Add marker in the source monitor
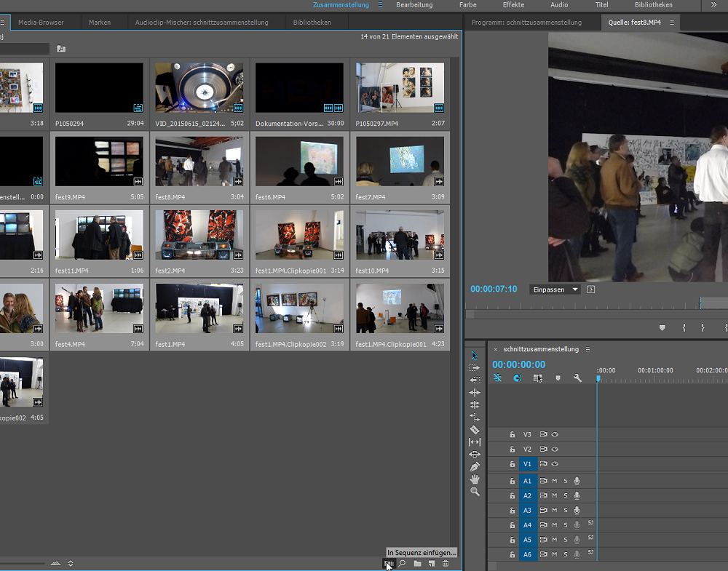The image size is (728, 571). (x=662, y=328)
